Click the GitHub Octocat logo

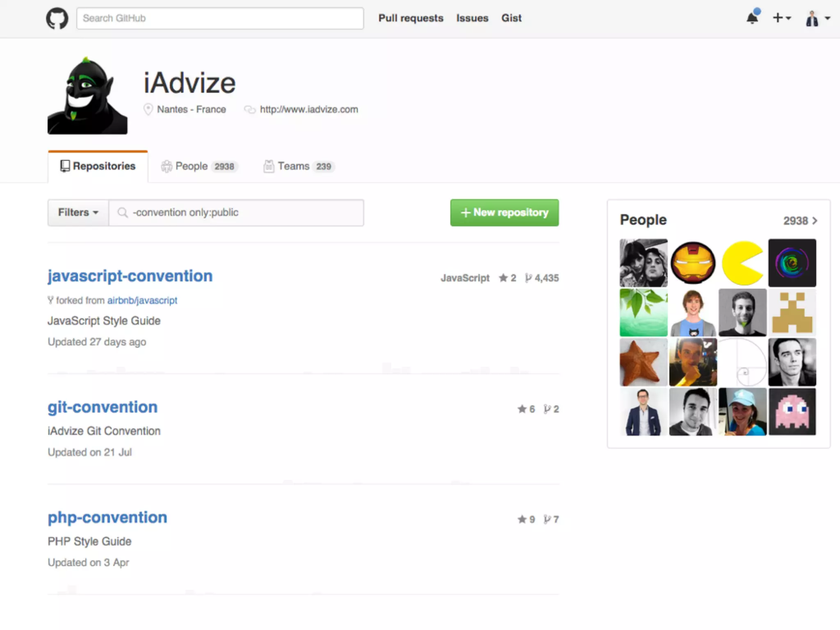(x=57, y=18)
